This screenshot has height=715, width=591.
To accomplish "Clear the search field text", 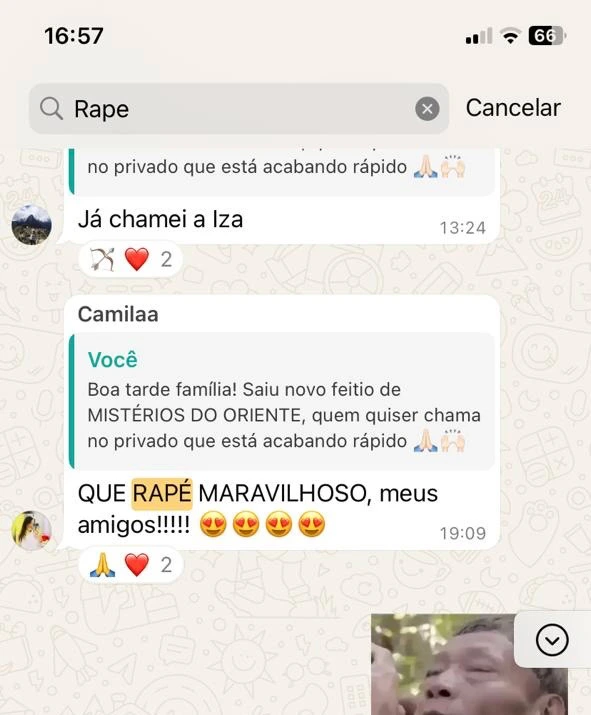I will (x=427, y=109).
